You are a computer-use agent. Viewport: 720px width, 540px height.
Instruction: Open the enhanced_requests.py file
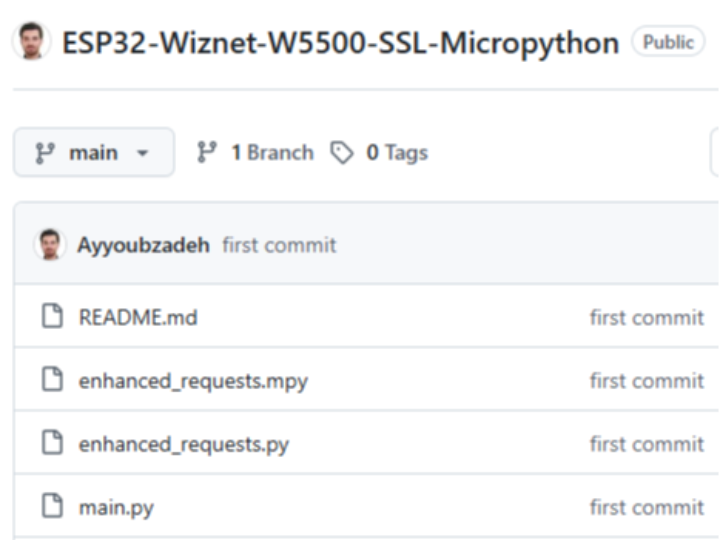pyautogui.click(x=184, y=444)
